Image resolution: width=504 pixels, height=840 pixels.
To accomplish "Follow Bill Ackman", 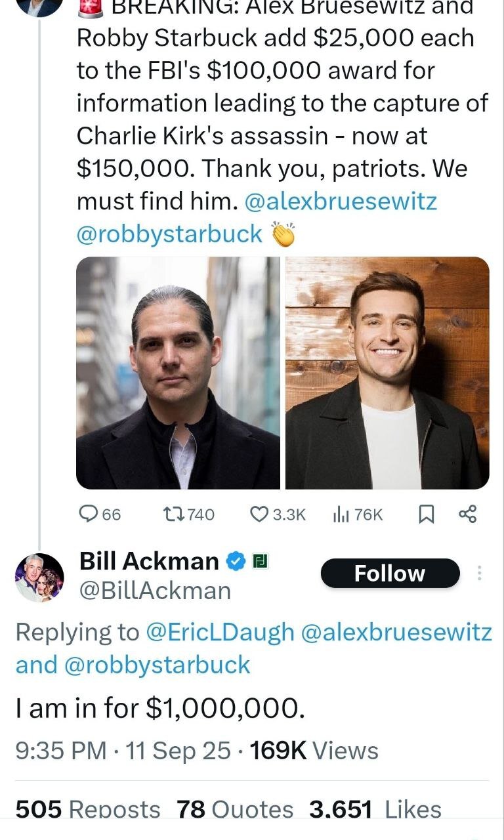I will pos(390,574).
